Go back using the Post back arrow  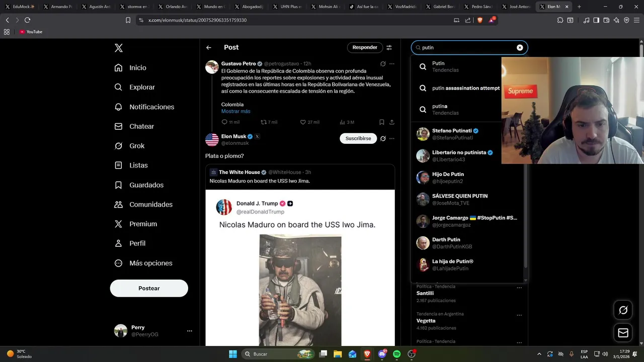pos(209,47)
